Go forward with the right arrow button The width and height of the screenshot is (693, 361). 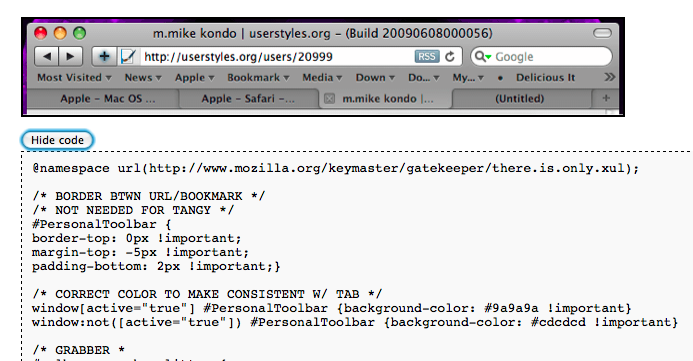[71, 57]
